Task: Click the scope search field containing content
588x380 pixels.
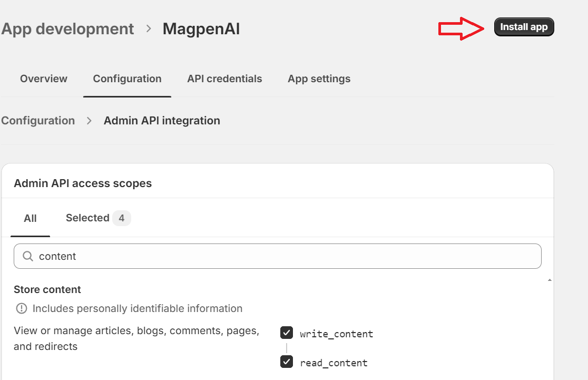Action: (278, 256)
